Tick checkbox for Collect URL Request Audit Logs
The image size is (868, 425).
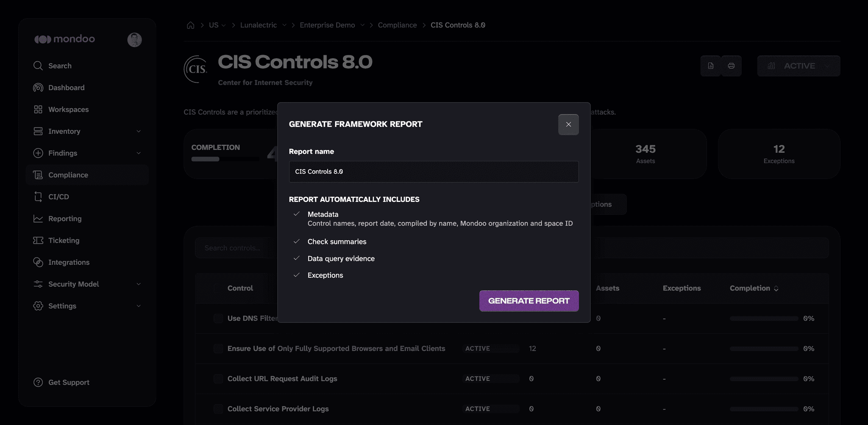click(218, 379)
